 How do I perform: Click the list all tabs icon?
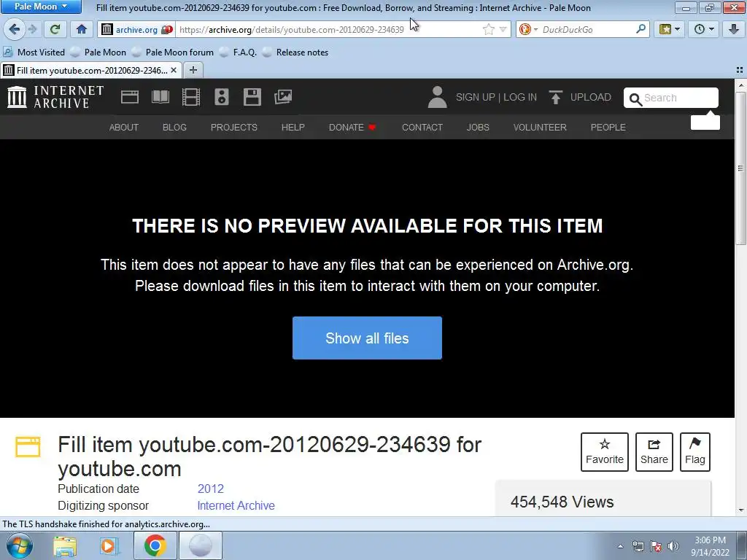[x=740, y=71]
